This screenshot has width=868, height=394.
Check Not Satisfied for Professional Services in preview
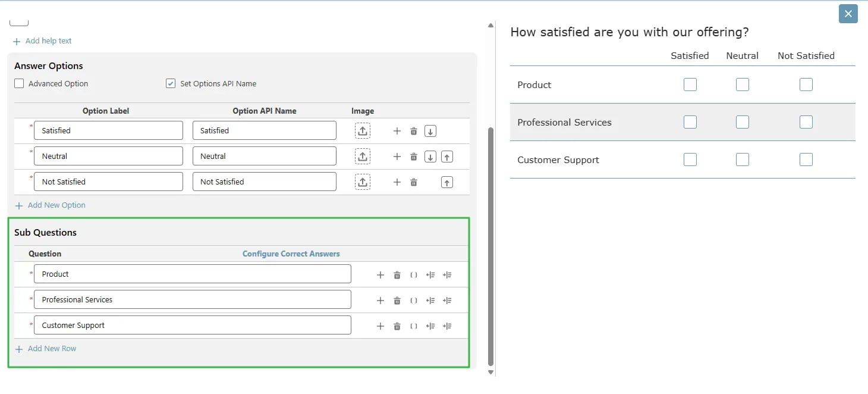[x=806, y=122]
